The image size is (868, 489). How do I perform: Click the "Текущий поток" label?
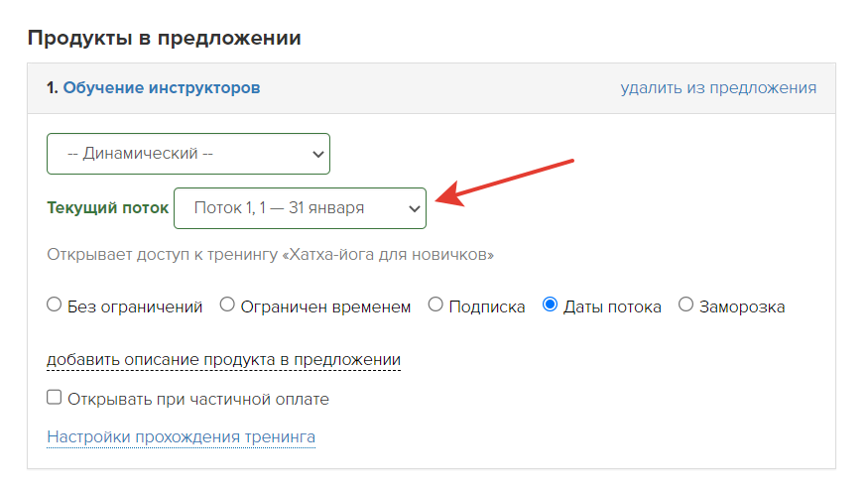pos(107,208)
